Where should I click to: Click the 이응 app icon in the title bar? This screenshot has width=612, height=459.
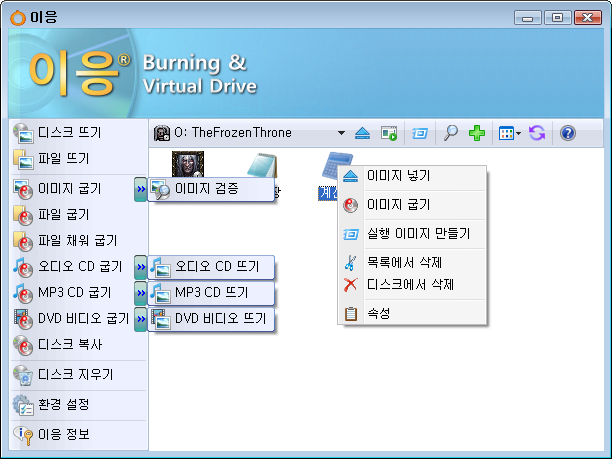tap(18, 18)
